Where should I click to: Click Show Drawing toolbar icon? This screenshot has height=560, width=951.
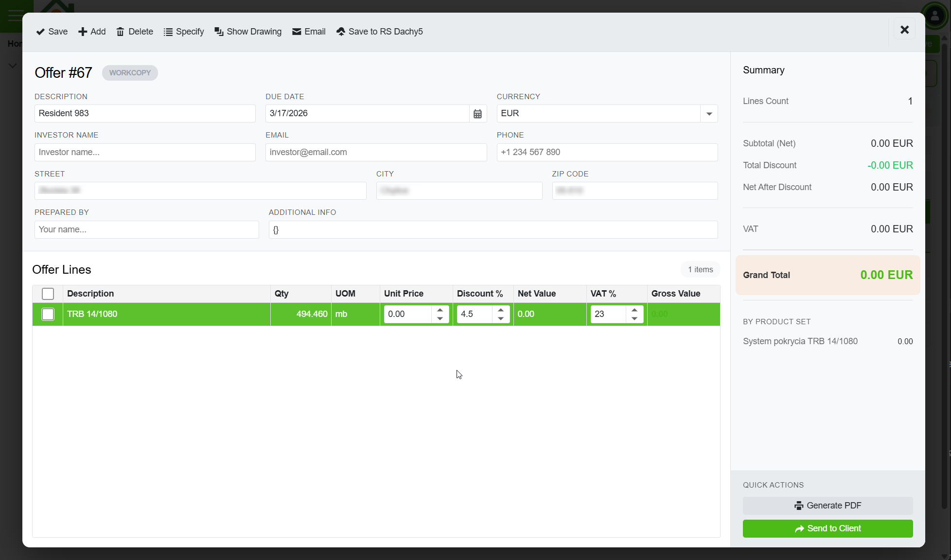tap(219, 32)
